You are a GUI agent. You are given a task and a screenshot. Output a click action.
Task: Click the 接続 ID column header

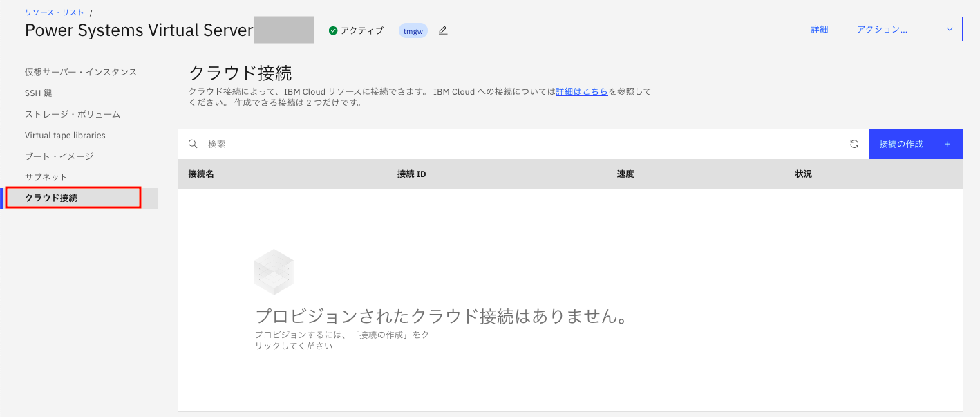point(411,174)
